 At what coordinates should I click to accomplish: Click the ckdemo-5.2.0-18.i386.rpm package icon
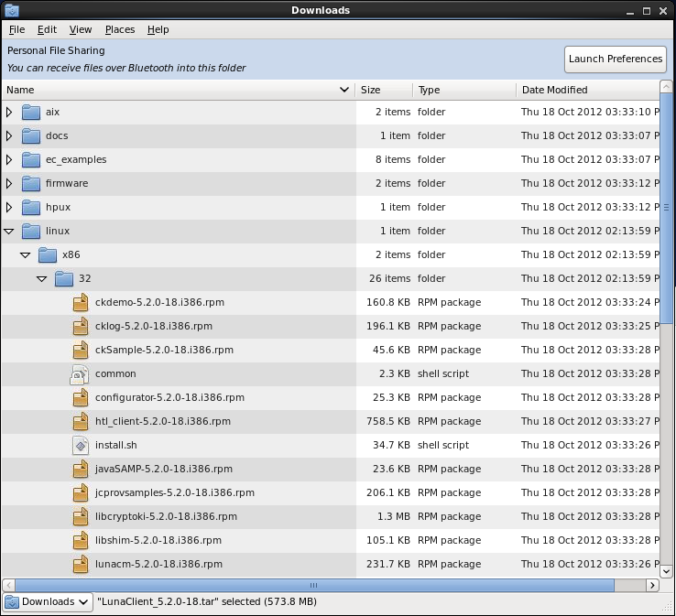click(82, 302)
